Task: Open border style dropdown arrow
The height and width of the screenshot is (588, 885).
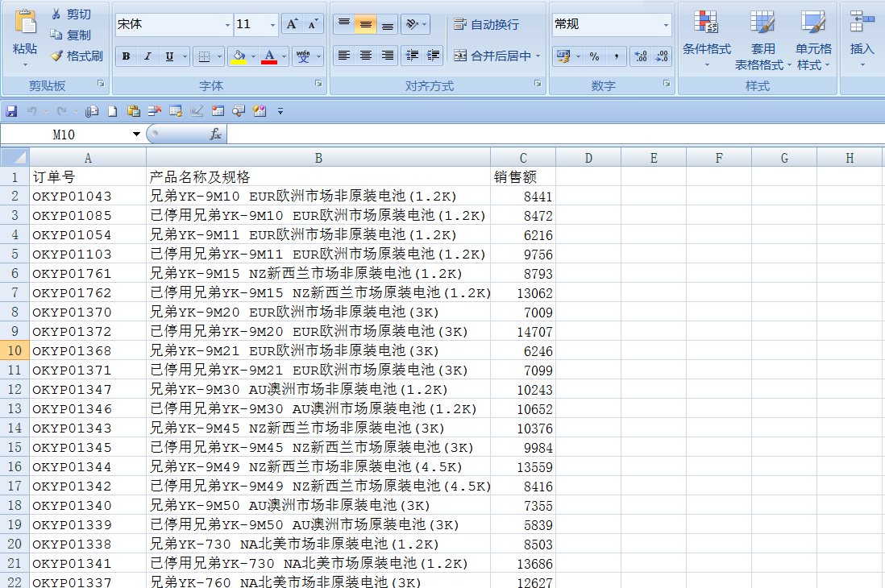Action: pyautogui.click(x=219, y=56)
